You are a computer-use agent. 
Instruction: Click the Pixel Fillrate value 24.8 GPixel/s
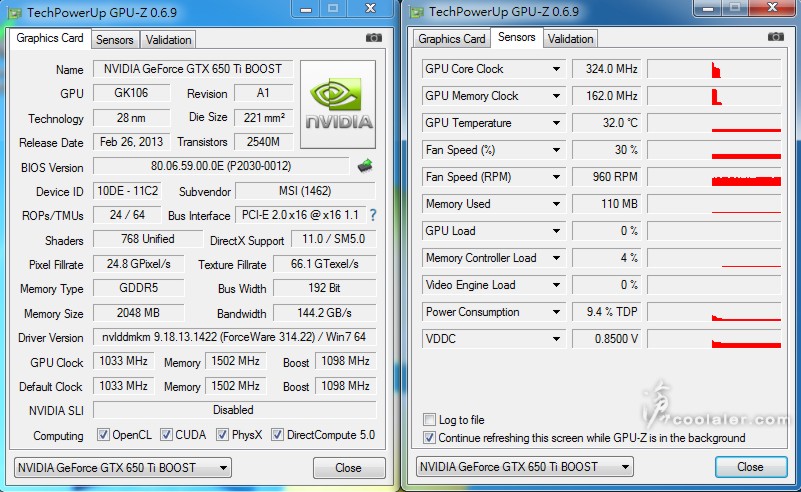click(138, 264)
